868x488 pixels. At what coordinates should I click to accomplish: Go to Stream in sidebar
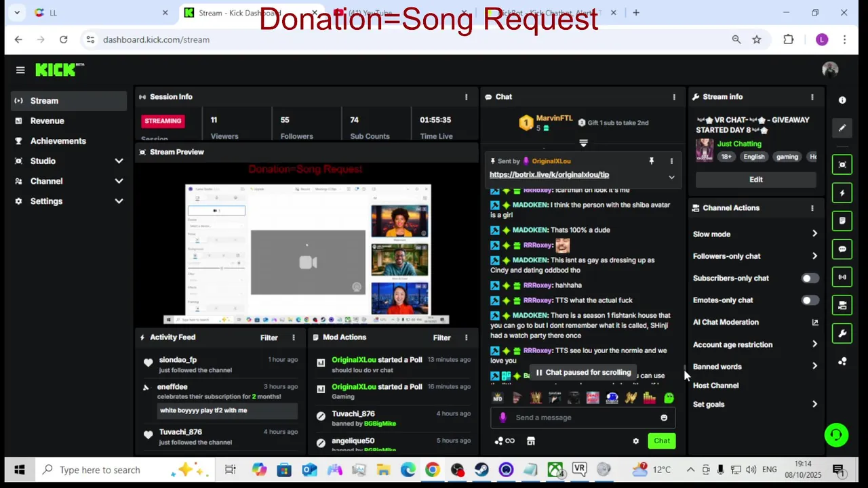[68, 101]
